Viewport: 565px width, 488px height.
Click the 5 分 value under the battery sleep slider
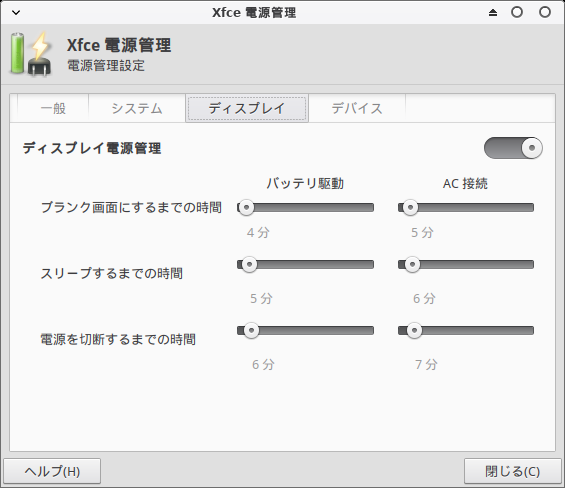click(262, 298)
